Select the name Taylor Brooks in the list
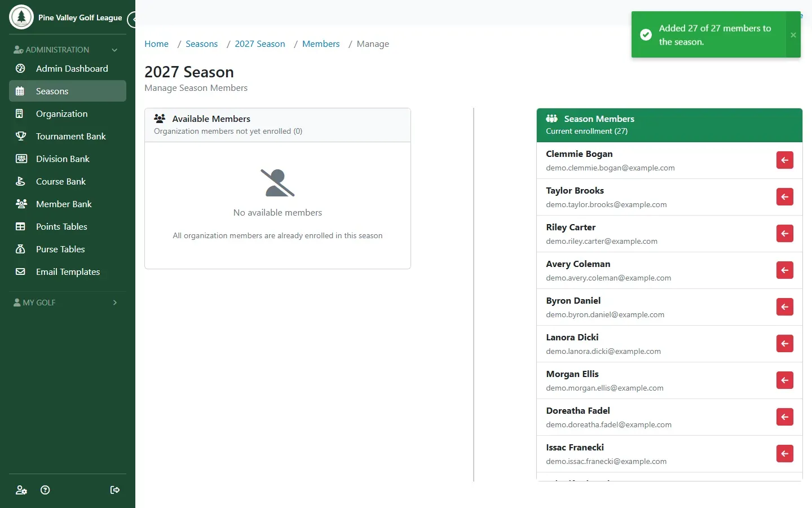Image resolution: width=812 pixels, height=508 pixels. click(575, 191)
